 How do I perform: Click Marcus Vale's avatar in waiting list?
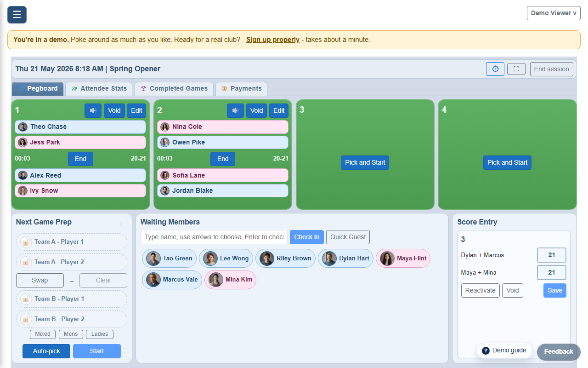153,280
